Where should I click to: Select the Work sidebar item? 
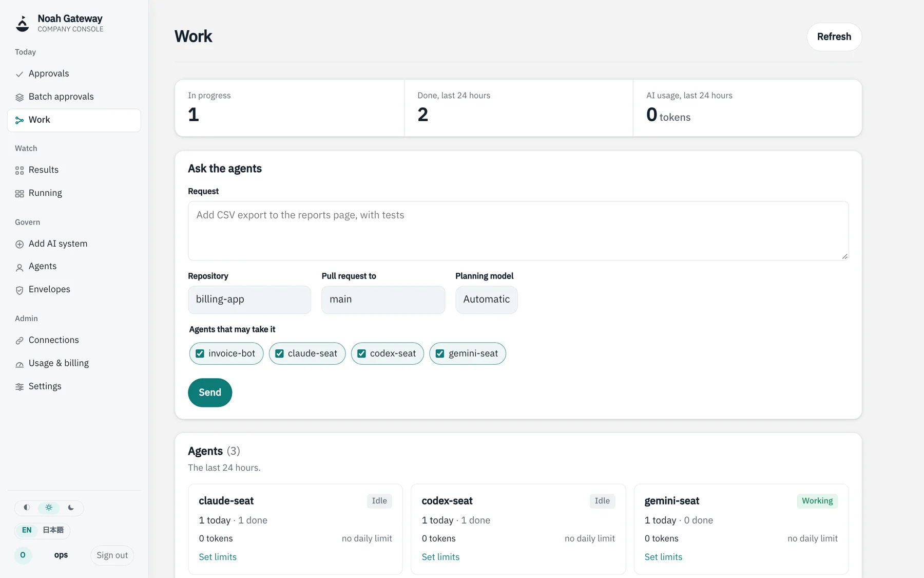pyautogui.click(x=74, y=120)
